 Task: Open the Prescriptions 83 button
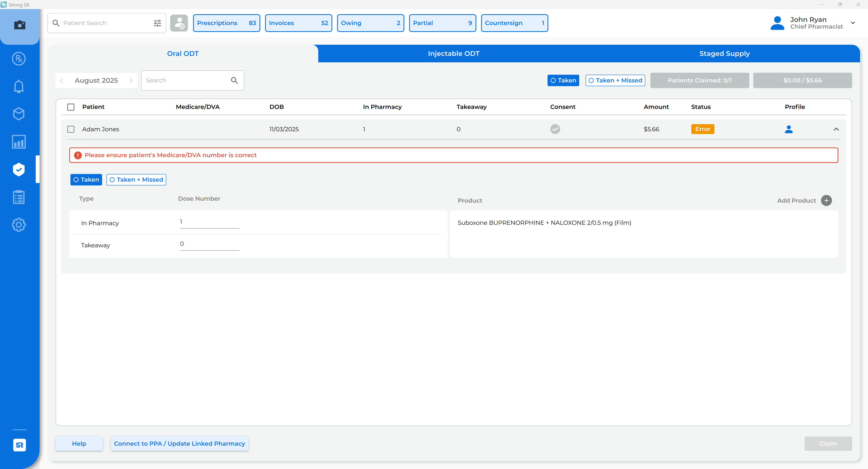point(226,23)
